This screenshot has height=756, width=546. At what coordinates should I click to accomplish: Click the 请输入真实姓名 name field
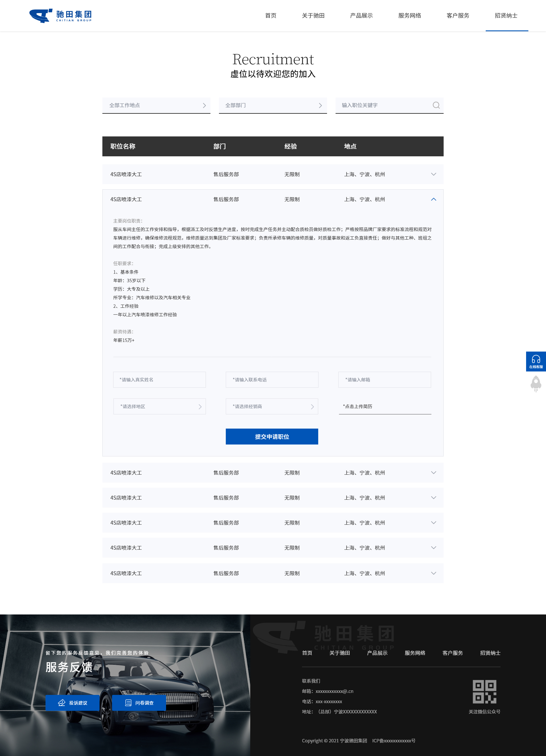pyautogui.click(x=160, y=380)
